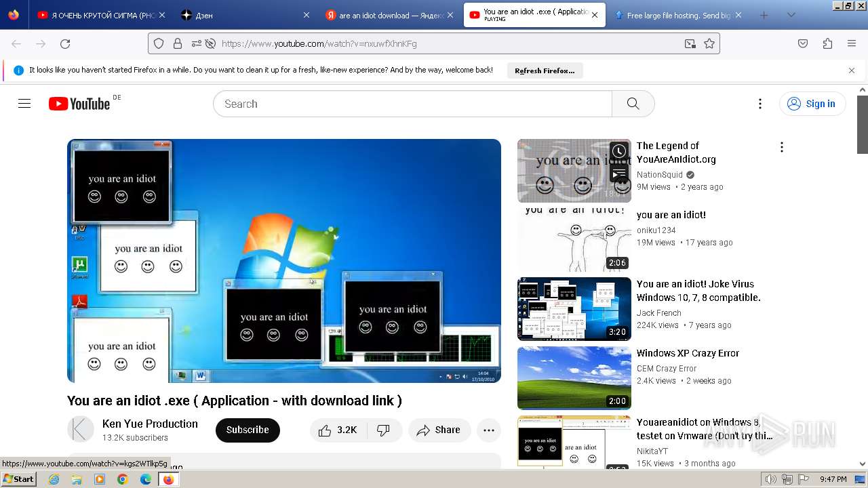
Task: Click the YouTube URL address bar
Action: pos(434,43)
